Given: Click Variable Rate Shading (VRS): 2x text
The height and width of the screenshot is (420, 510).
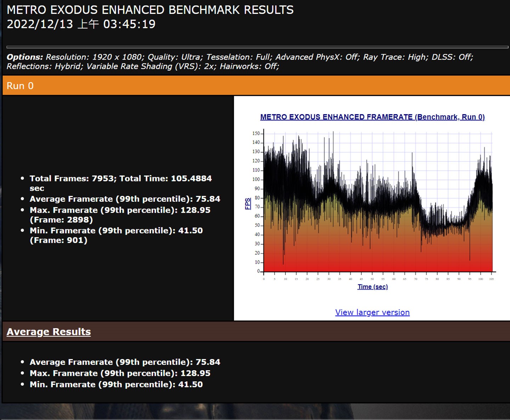Looking at the screenshot, I should click(152, 66).
